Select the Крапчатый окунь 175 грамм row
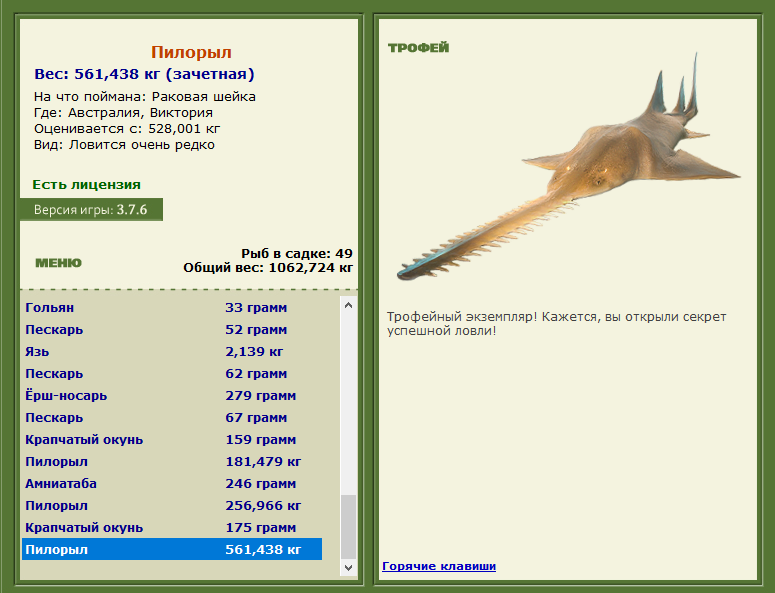The width and height of the screenshot is (775, 593). click(172, 528)
